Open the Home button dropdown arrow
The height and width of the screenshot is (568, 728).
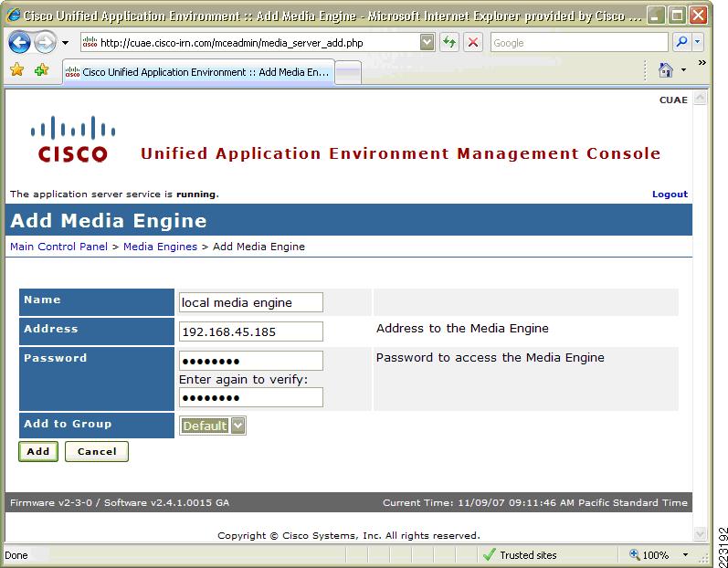(x=683, y=70)
